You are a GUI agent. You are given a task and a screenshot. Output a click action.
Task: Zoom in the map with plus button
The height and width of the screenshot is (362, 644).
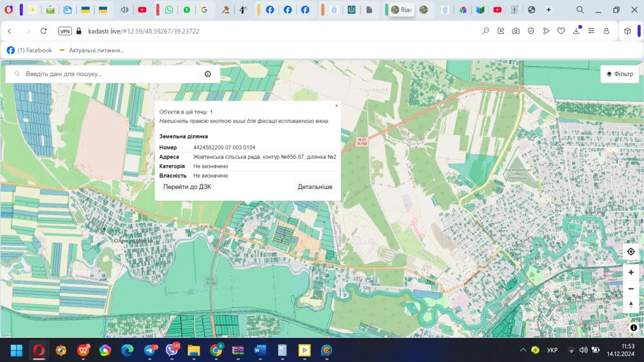coord(631,272)
